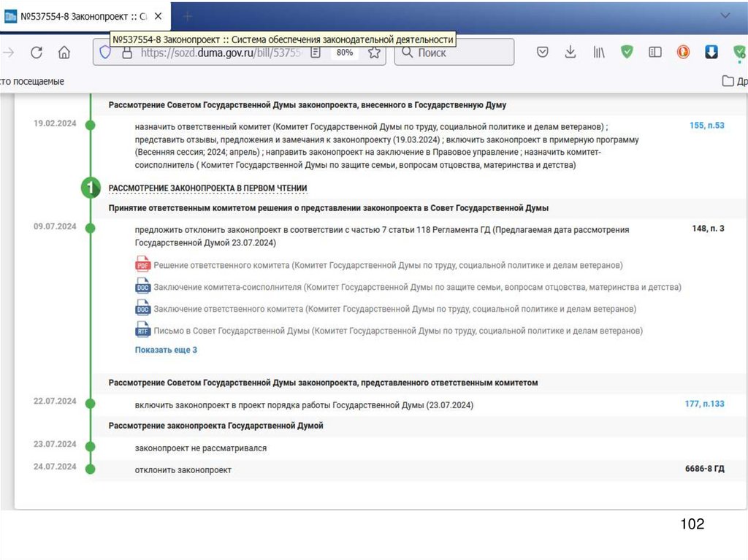
Task: Go forward with the arrow icon
Action: pos(9,53)
